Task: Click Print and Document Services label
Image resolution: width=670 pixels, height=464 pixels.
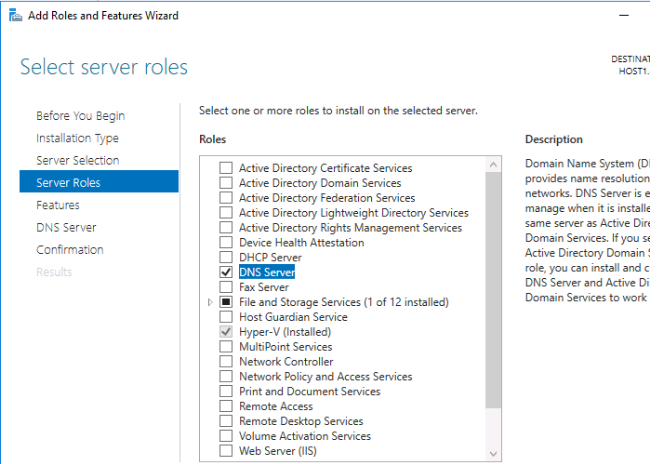Action: pyautogui.click(x=310, y=391)
